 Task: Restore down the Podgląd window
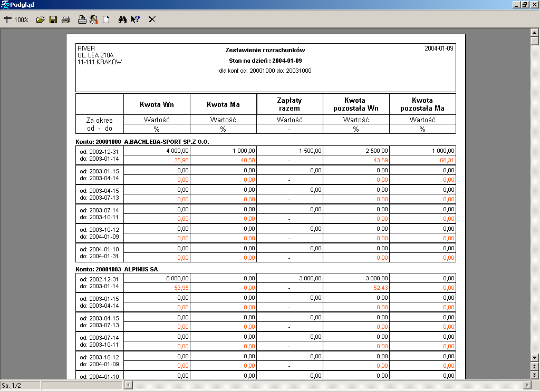point(525,4)
